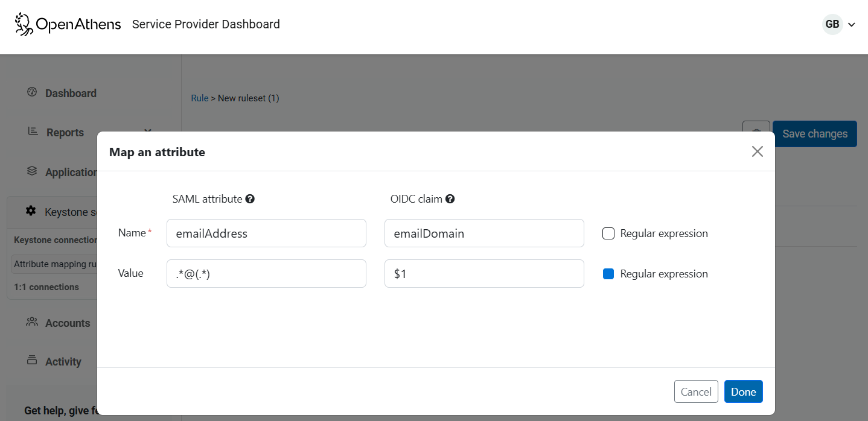
Task: Expand the GB language dropdown
Action: coord(840,24)
